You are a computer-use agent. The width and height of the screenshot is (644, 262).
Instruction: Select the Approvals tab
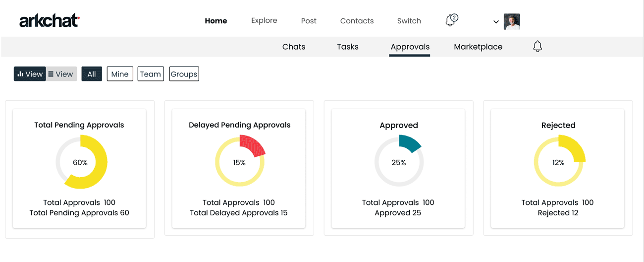click(x=410, y=47)
